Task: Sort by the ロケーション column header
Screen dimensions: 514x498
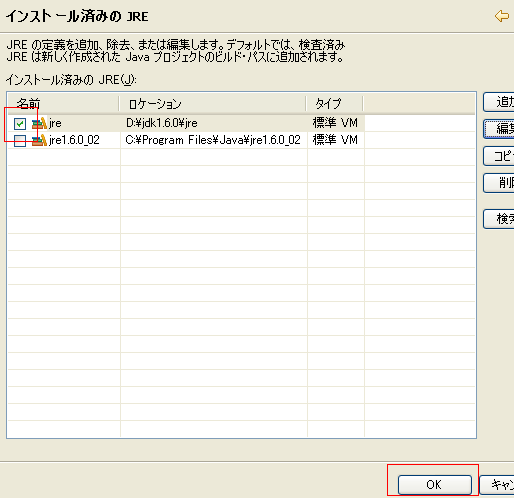Action: tap(213, 104)
